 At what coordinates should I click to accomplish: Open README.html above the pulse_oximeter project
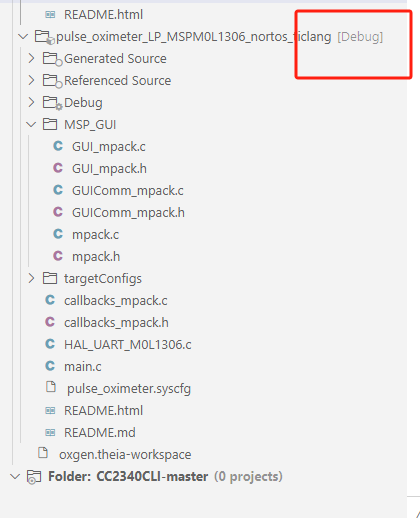103,15
